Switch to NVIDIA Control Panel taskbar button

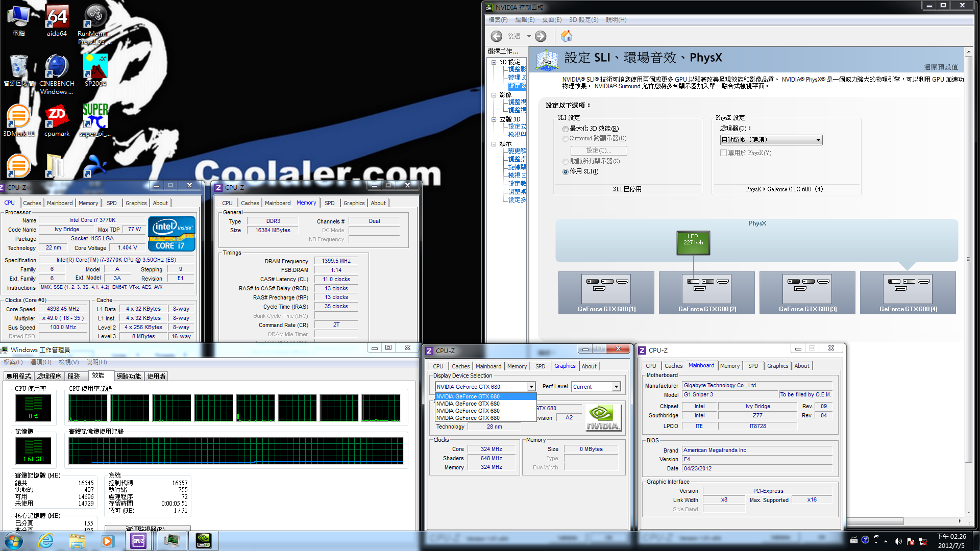pos(204,541)
